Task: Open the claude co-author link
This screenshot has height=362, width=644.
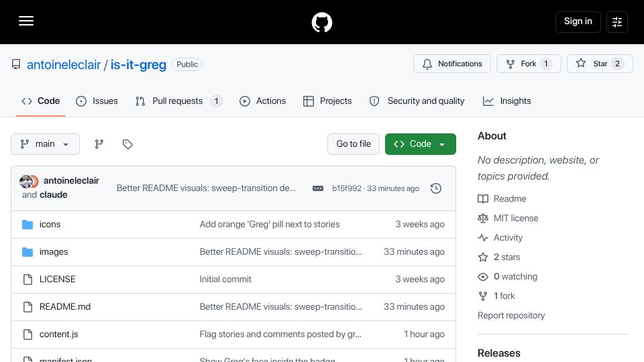Action: point(54,194)
